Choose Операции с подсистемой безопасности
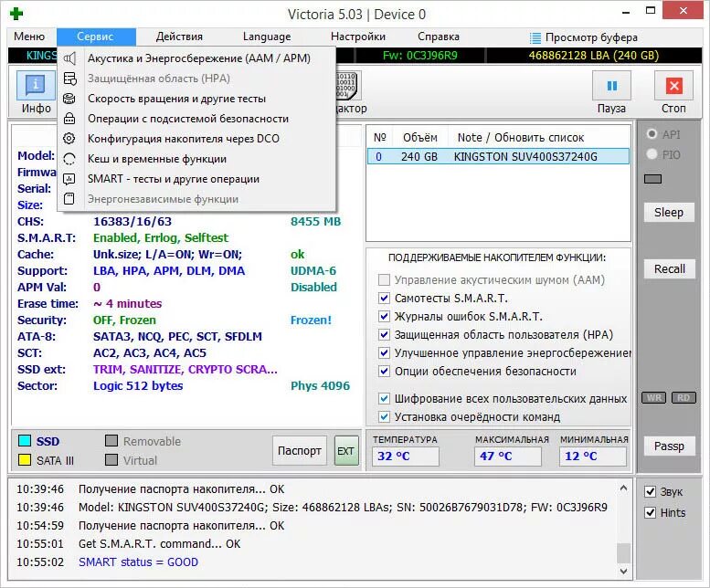710x588 pixels. (x=197, y=119)
